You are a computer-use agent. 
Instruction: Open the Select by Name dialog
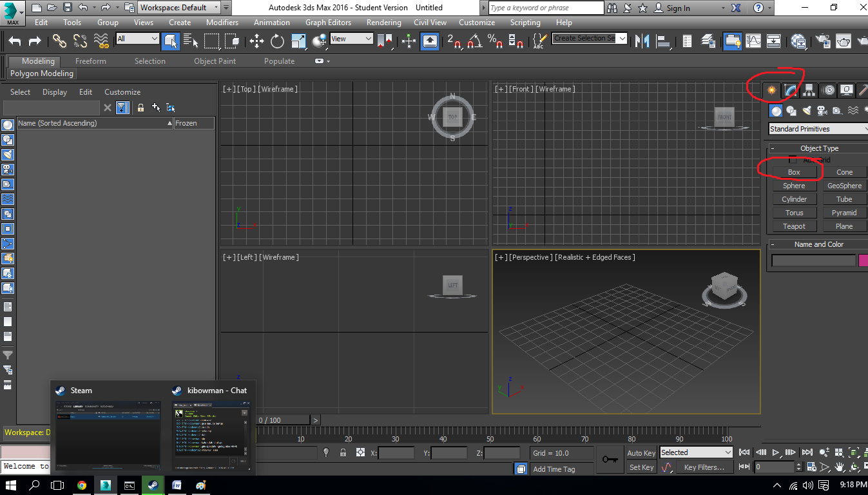pyautogui.click(x=191, y=41)
